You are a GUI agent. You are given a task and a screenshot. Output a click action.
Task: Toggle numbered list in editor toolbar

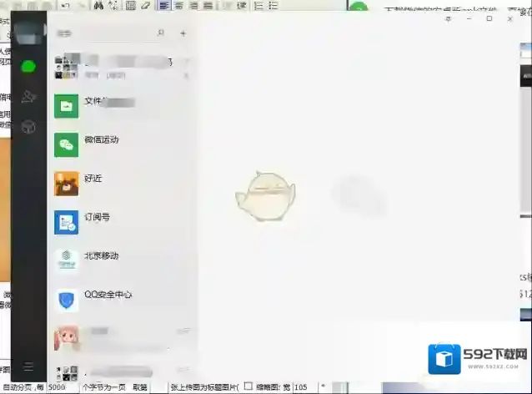tap(258, 6)
